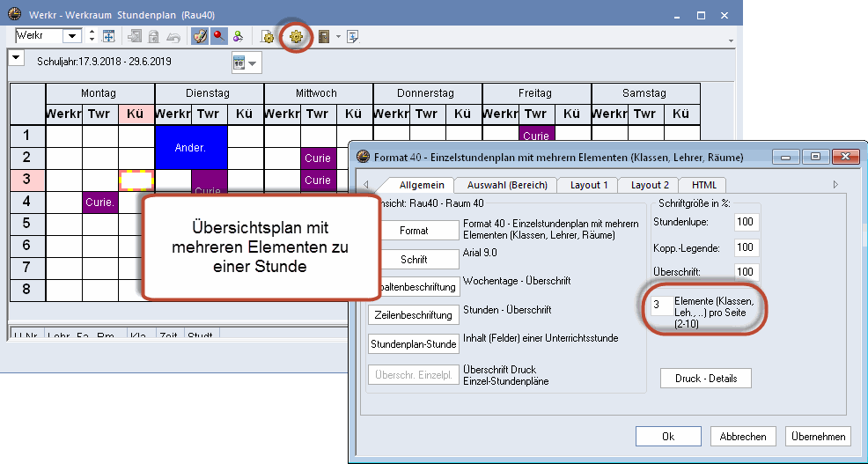Click the Format 40 dialog clock icon
Image resolution: width=868 pixels, height=464 pixels.
363,157
